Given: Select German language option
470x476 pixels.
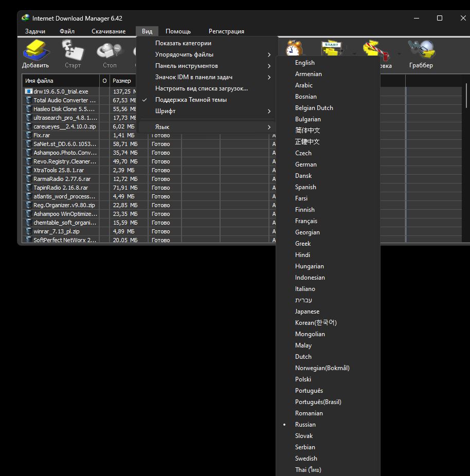Looking at the screenshot, I should [x=328, y=164].
